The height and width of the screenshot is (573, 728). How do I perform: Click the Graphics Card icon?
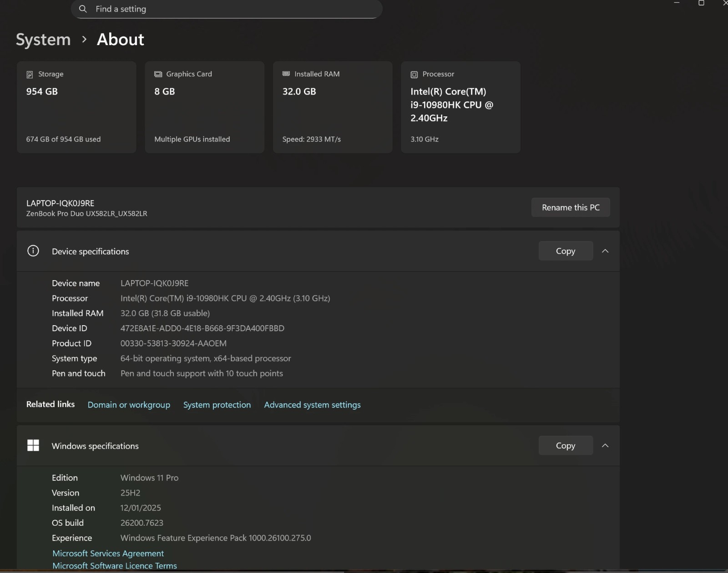coord(158,74)
